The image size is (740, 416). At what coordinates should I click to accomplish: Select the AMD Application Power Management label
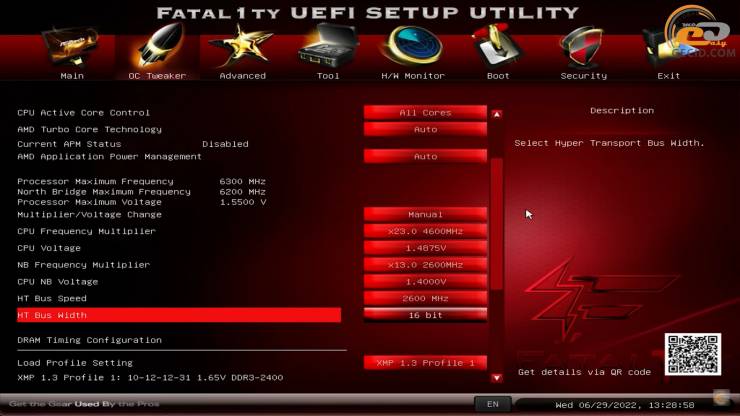click(x=109, y=156)
